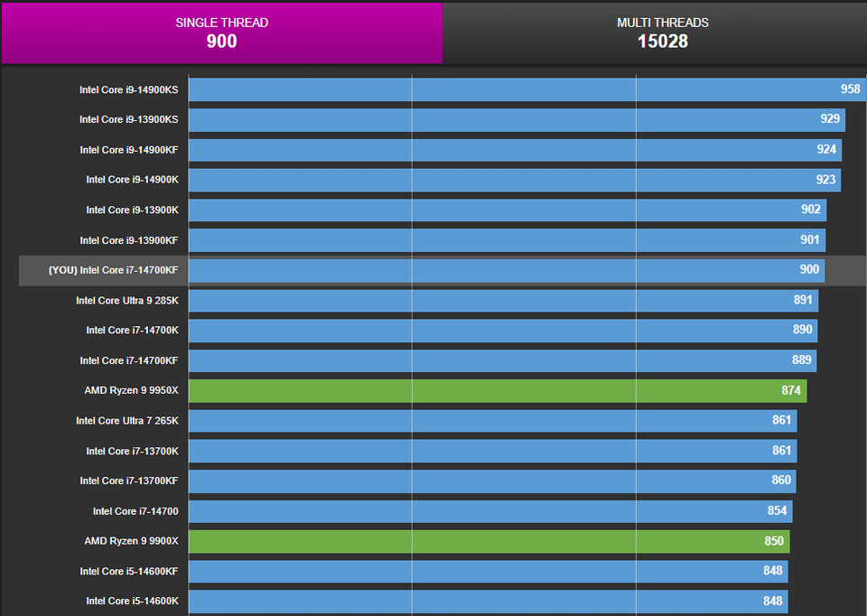This screenshot has width=867, height=616.
Task: Click the 929 score value
Action: [830, 119]
